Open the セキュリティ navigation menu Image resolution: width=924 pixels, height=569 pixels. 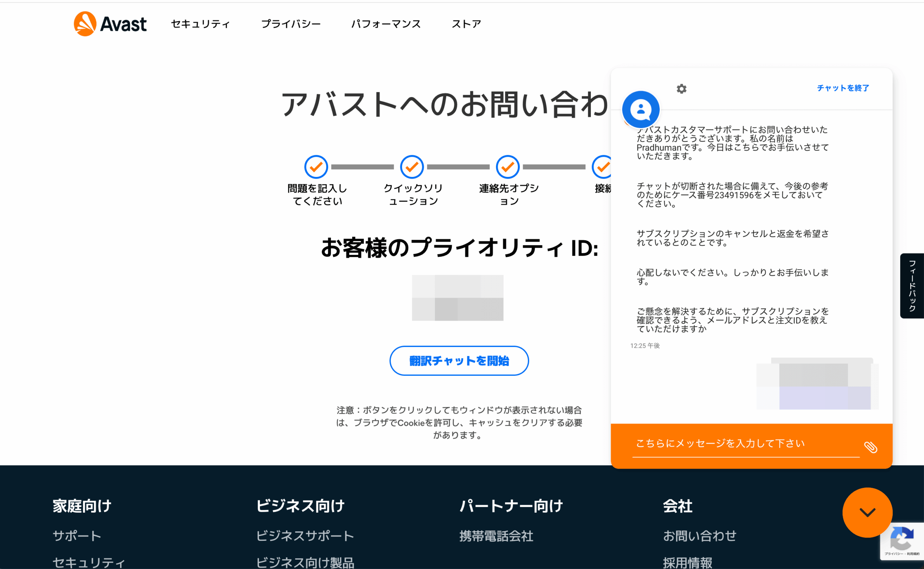pyautogui.click(x=200, y=24)
